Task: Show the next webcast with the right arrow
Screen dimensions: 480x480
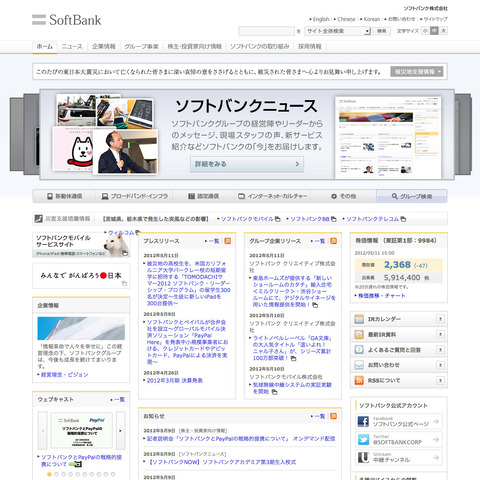Action: point(120,431)
